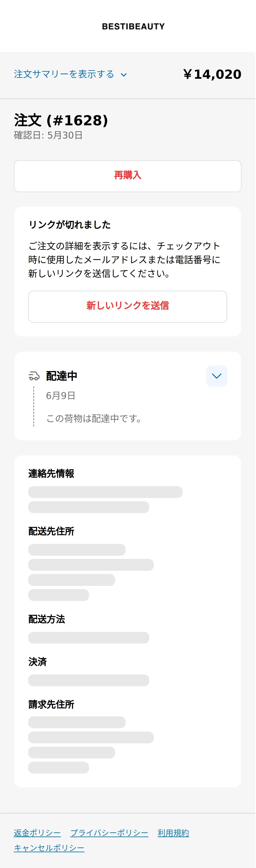Click the 配送方法 section heading
This screenshot has height=868, width=256.
coord(47,619)
